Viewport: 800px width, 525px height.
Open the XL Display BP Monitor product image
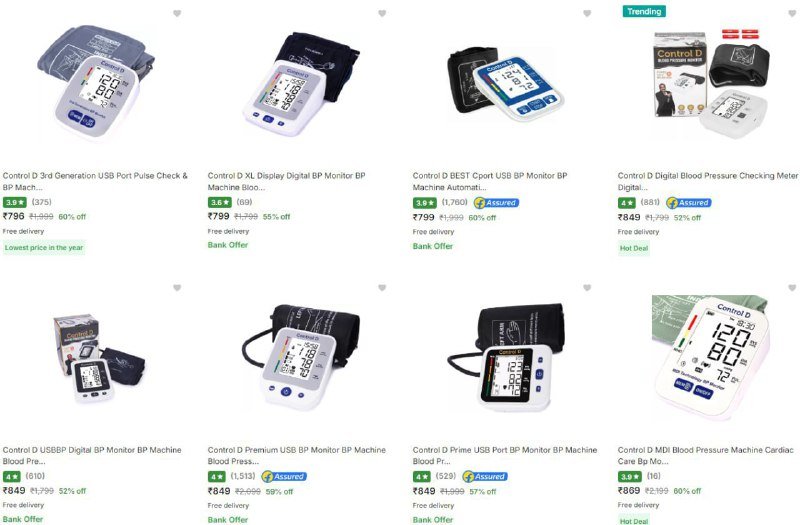pyautogui.click(x=300, y=84)
